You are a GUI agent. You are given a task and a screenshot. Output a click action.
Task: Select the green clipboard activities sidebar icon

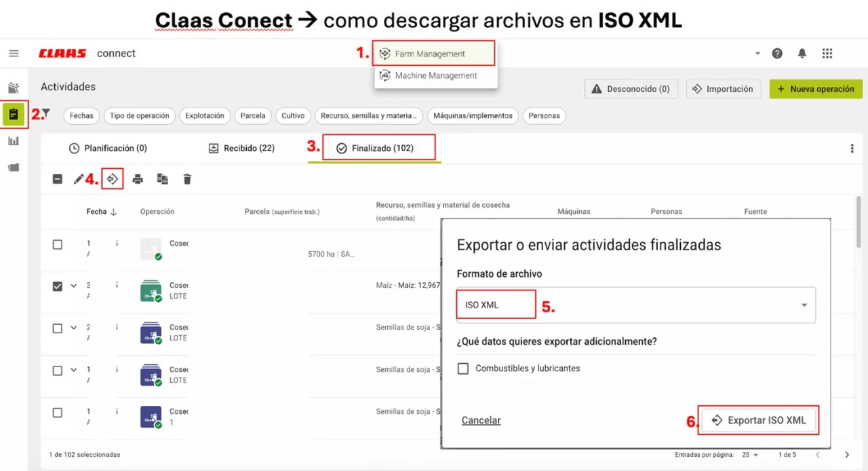click(x=14, y=115)
